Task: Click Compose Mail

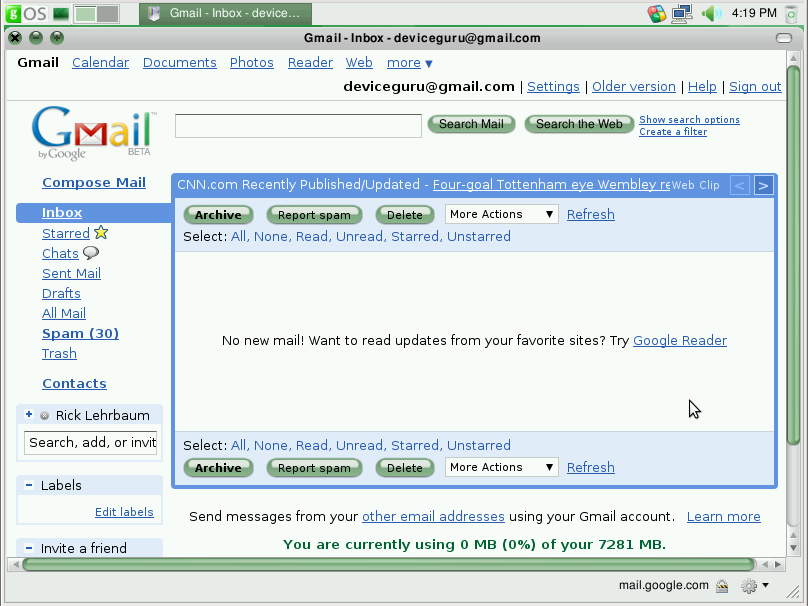Action: (x=94, y=182)
